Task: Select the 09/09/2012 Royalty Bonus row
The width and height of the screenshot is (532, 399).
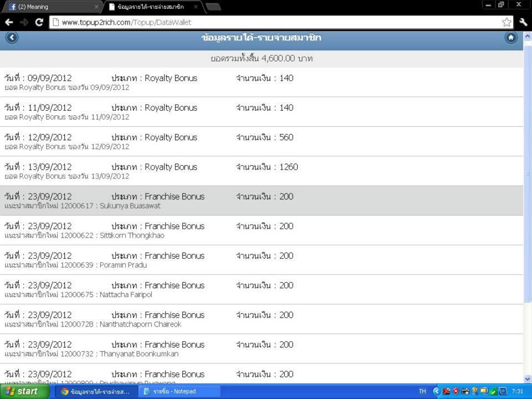Action: pos(261,82)
